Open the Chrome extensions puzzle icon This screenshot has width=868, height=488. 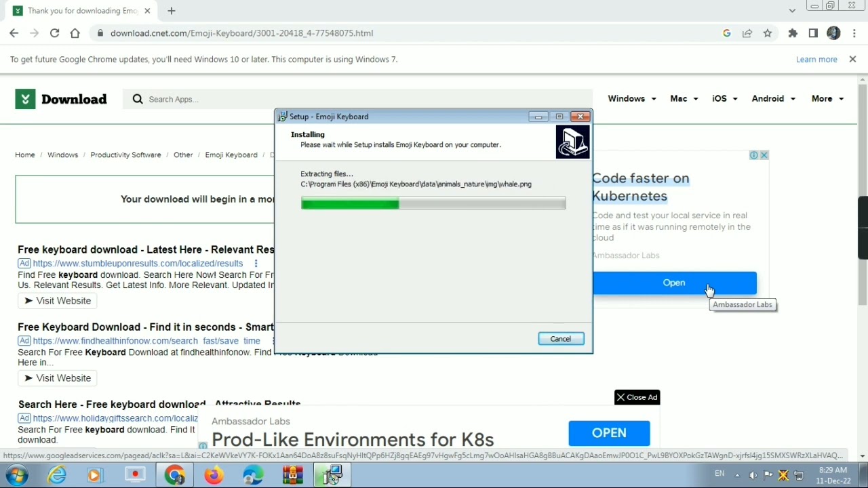(793, 33)
